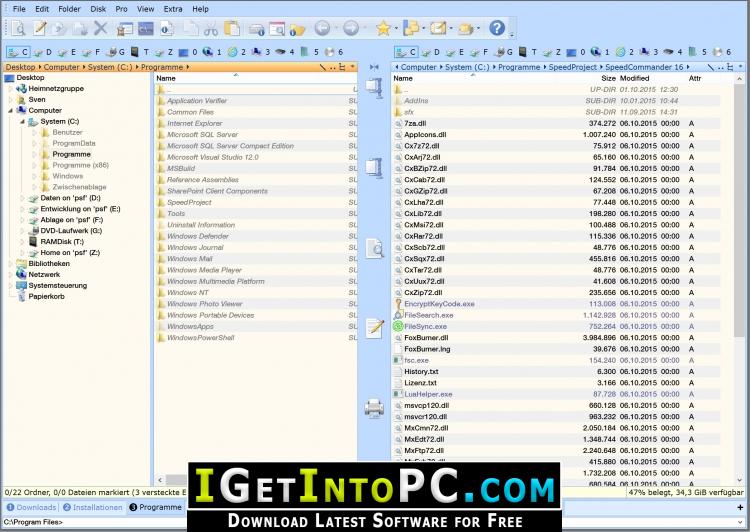Click location 2 in left drive bar
The width and height of the screenshot is (750, 532).
tap(237, 52)
